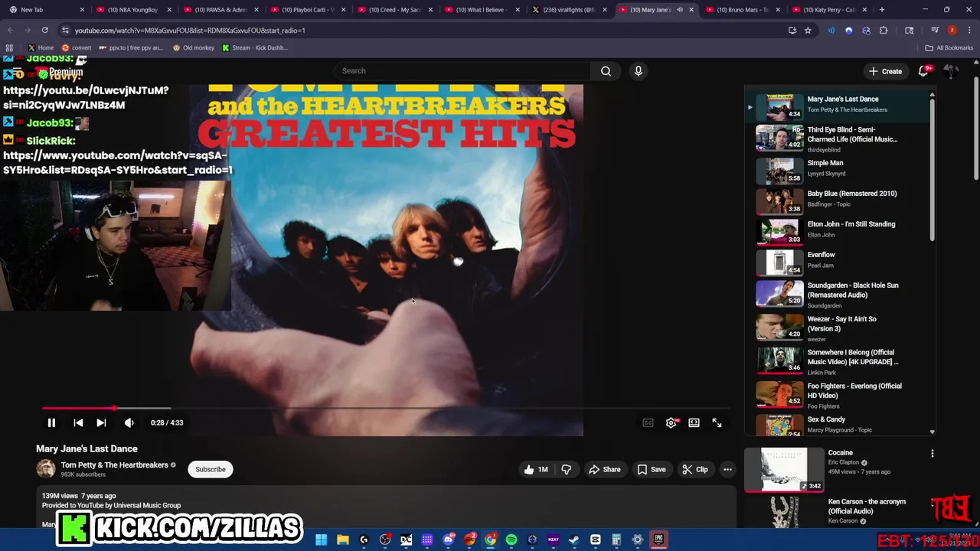The width and height of the screenshot is (980, 551).
Task: Play Third Eye Blind Semi-Charmed Life from the queue
Action: coord(838,139)
